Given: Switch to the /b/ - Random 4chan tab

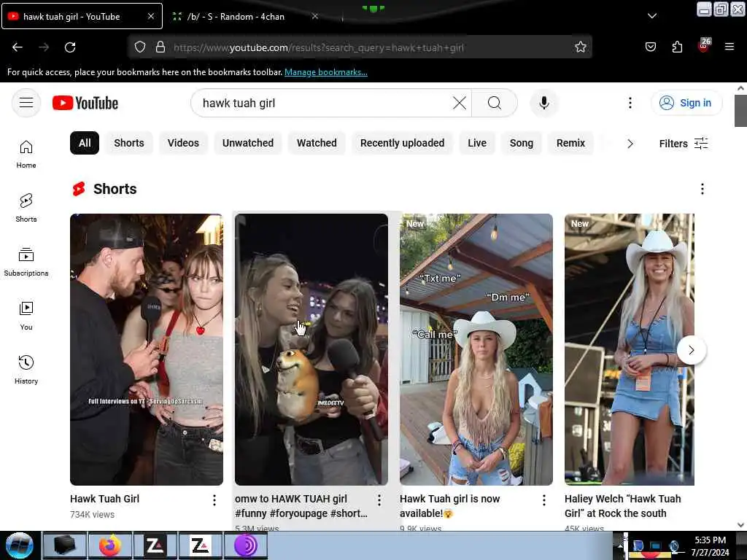Looking at the screenshot, I should click(236, 16).
